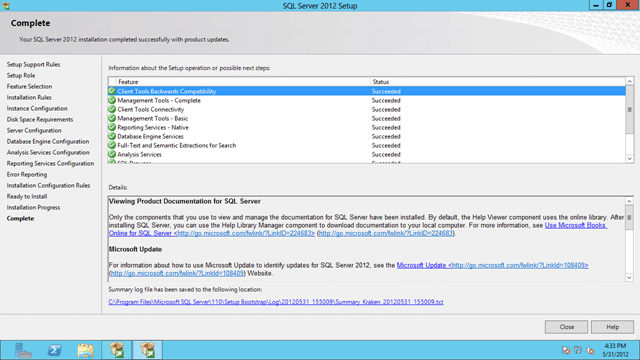Screen dimensions: 640x360
Task: Select the Database Engine Services row
Action: pos(367,136)
